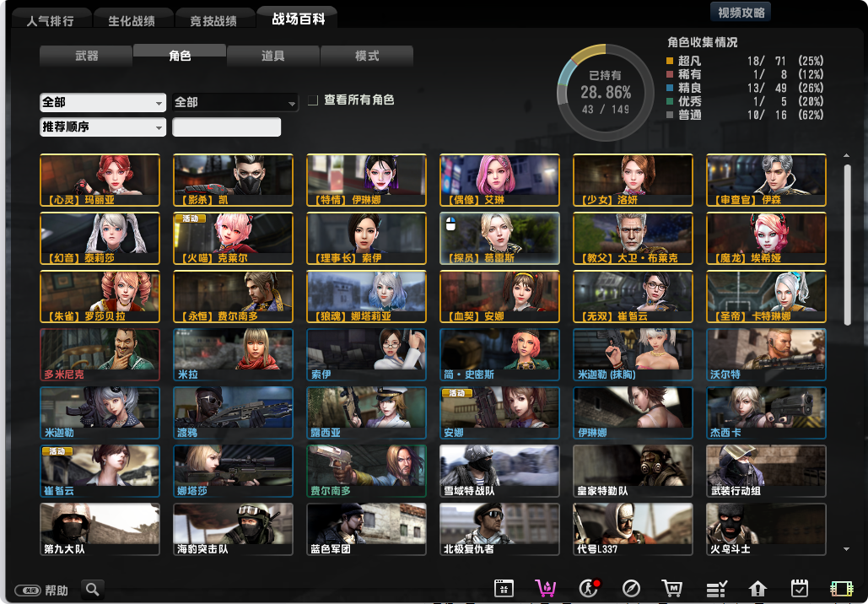Select the 简·史密斯 character card
Image resolution: width=868 pixels, height=604 pixels.
tap(500, 354)
